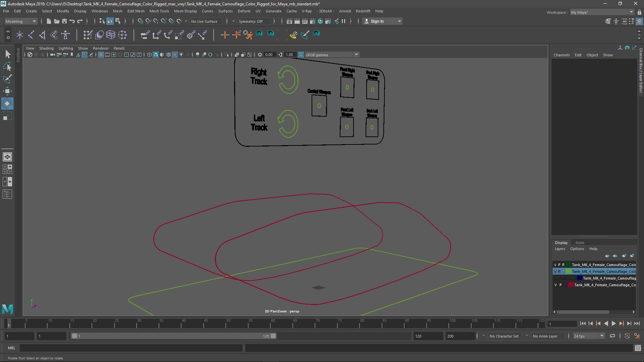Click the Parent Constraint shelf icon
The image size is (644, 362).
(x=145, y=35)
